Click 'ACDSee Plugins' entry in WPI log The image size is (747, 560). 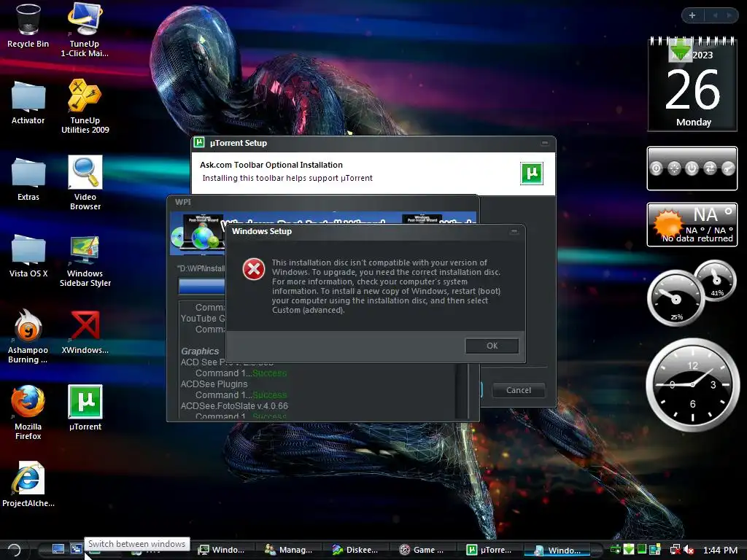tap(214, 384)
